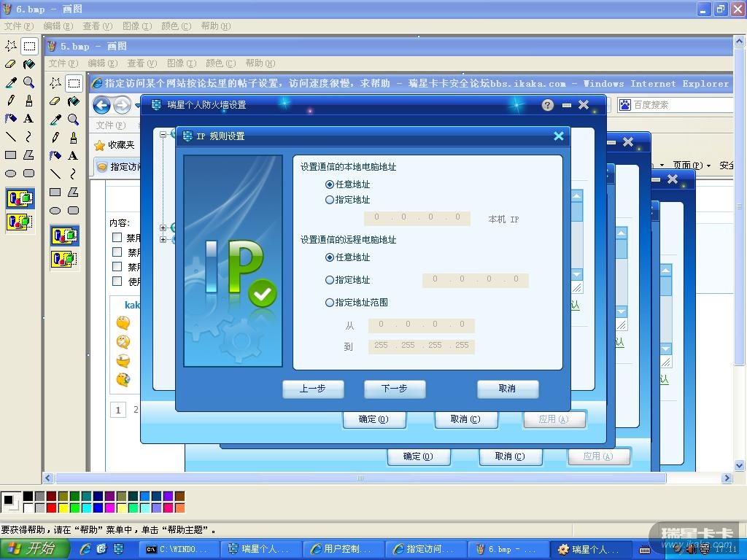Choose the Curve tool in 6.bmp toolbox
This screenshot has width=747, height=560.
click(x=29, y=136)
